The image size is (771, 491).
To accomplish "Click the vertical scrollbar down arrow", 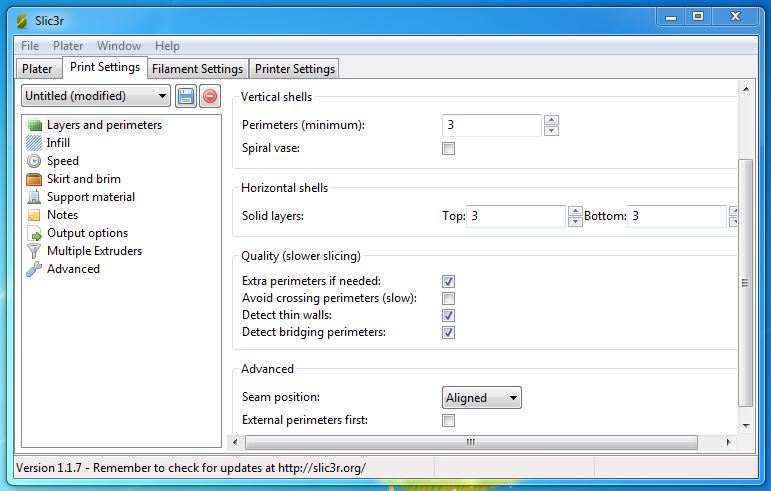I will 746,426.
